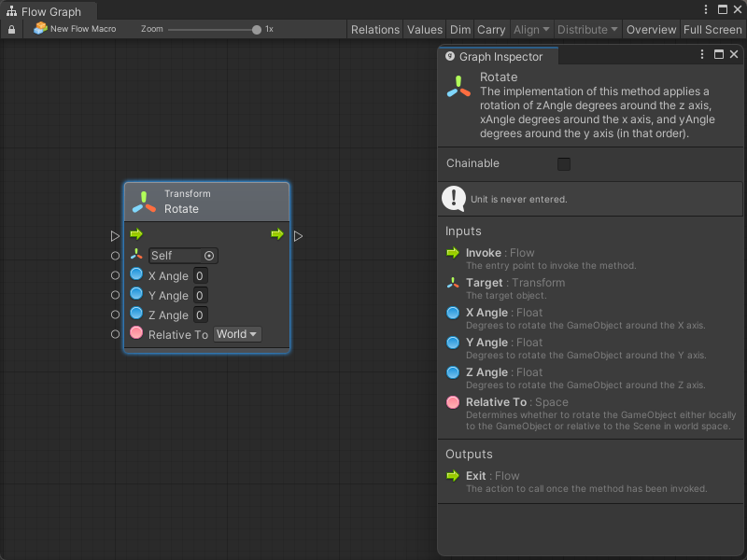The width and height of the screenshot is (747, 560).
Task: Click the Overview button
Action: pyautogui.click(x=651, y=30)
